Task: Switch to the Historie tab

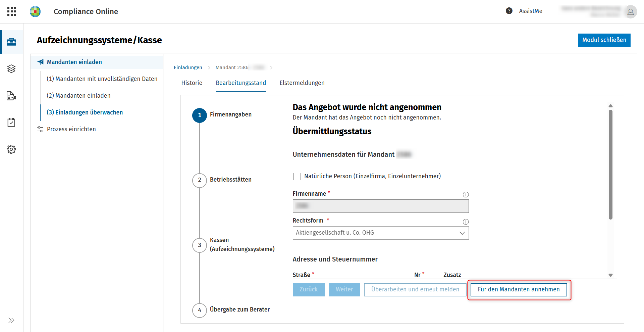Action: [x=192, y=83]
